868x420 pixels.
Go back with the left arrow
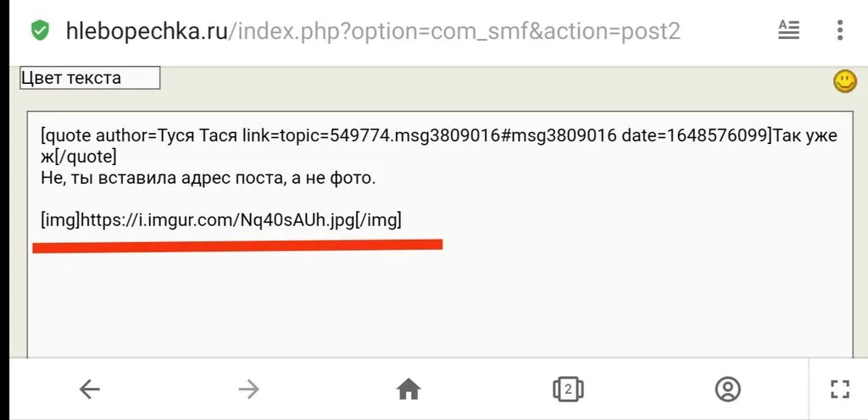(89, 389)
